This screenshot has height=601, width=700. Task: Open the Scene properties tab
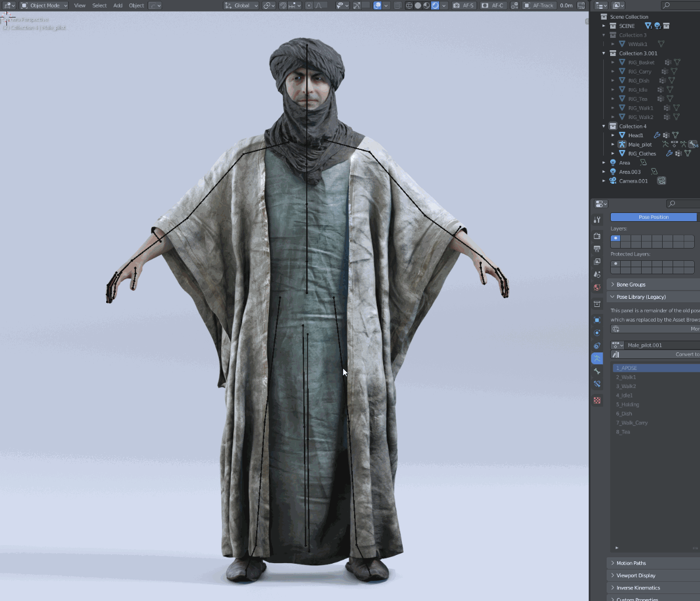(x=597, y=274)
